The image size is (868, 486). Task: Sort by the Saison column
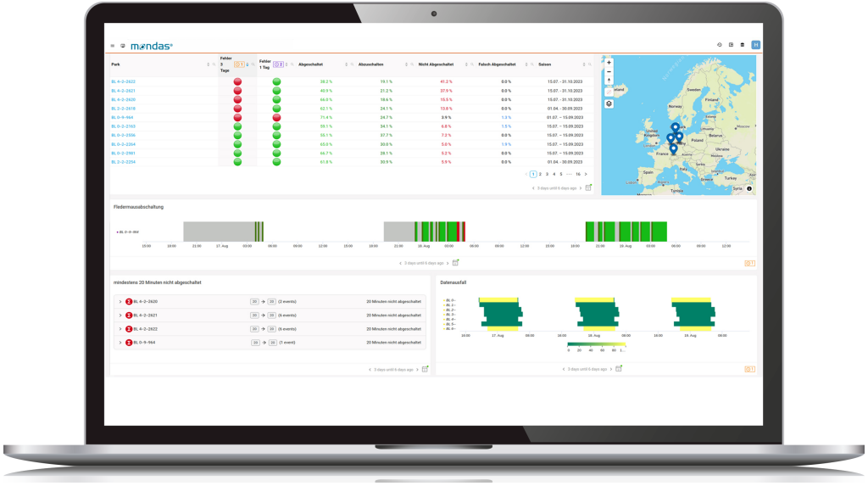[584, 64]
